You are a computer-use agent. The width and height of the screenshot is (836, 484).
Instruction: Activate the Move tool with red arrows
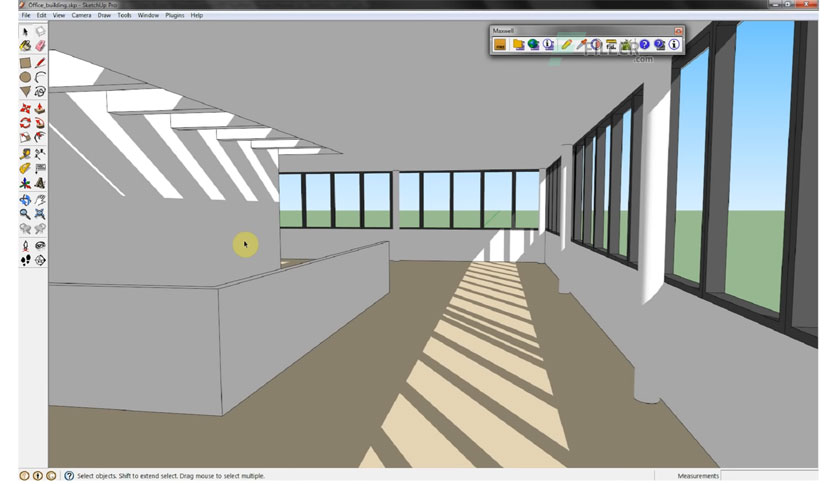(x=25, y=108)
